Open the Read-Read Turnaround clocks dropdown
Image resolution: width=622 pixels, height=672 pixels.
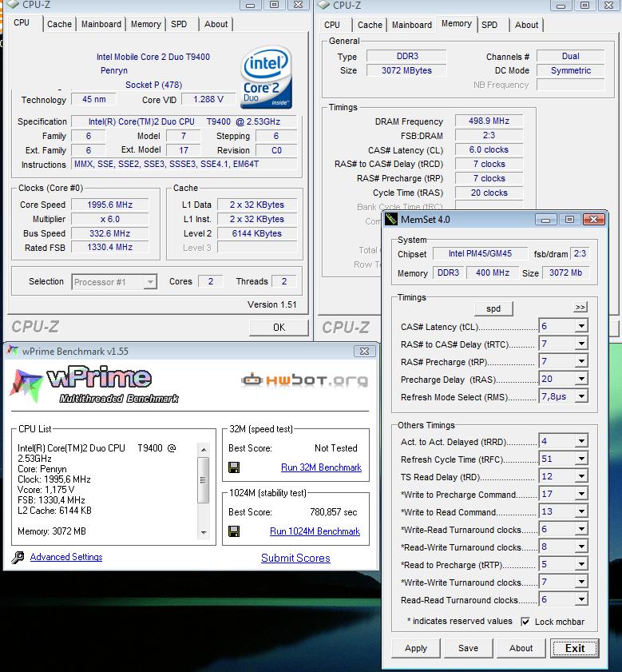[581, 599]
